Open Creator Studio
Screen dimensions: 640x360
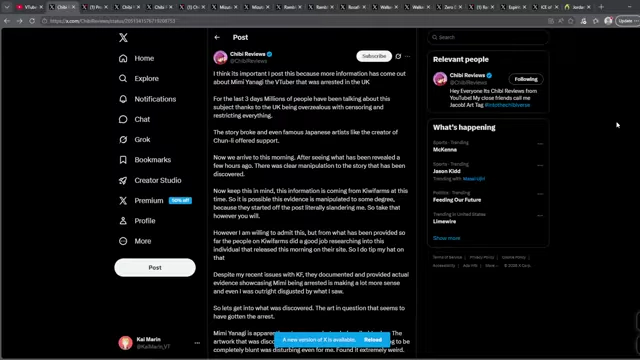(x=150, y=180)
